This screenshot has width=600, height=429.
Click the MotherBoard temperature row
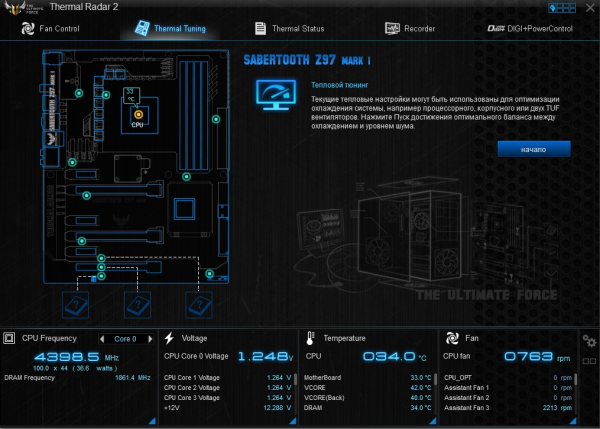(367, 378)
